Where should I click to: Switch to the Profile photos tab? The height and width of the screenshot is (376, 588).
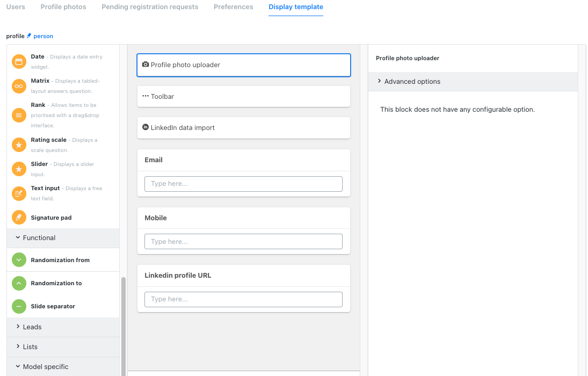(63, 7)
